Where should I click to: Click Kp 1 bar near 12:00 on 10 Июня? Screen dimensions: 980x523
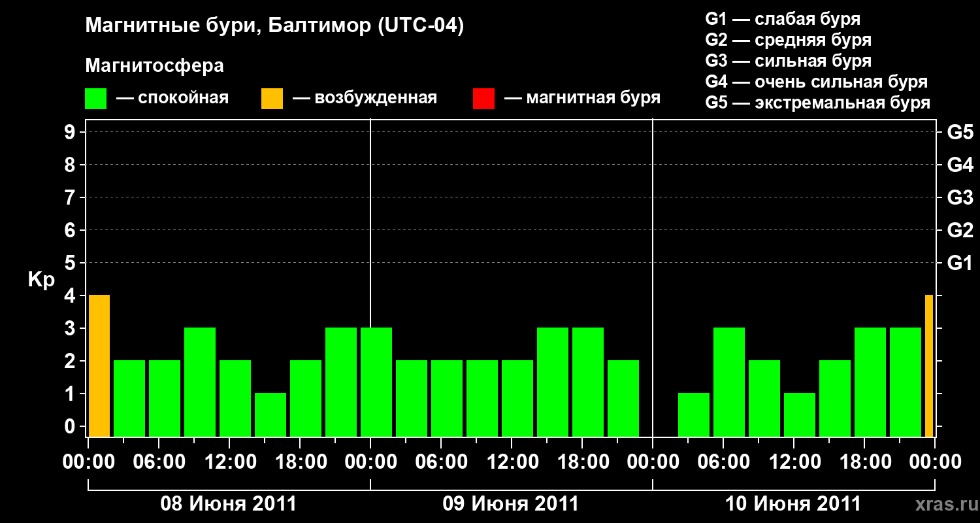click(800, 414)
